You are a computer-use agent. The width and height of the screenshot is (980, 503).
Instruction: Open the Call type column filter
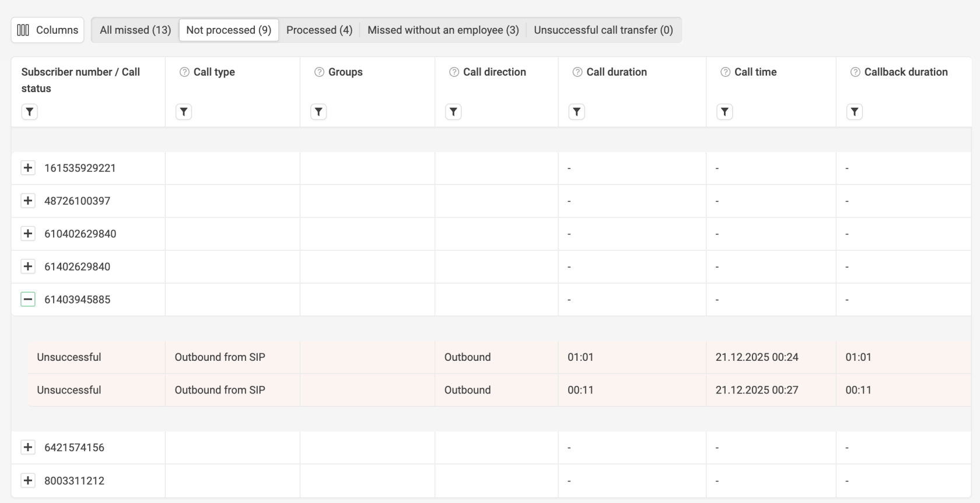(184, 112)
